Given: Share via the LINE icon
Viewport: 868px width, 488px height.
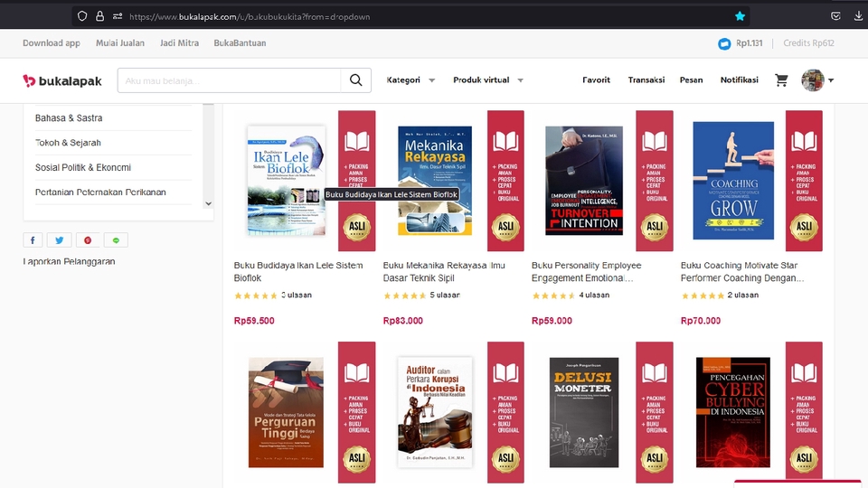Looking at the screenshot, I should (x=116, y=240).
